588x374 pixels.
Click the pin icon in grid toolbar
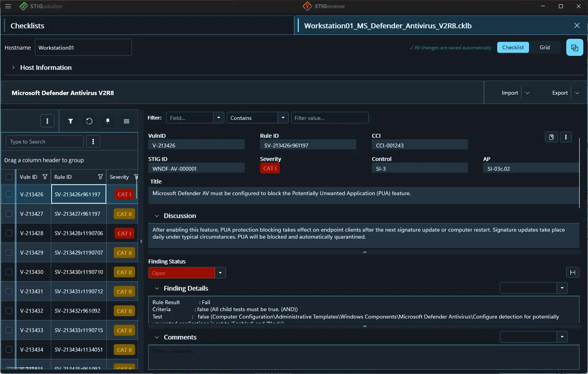(108, 121)
